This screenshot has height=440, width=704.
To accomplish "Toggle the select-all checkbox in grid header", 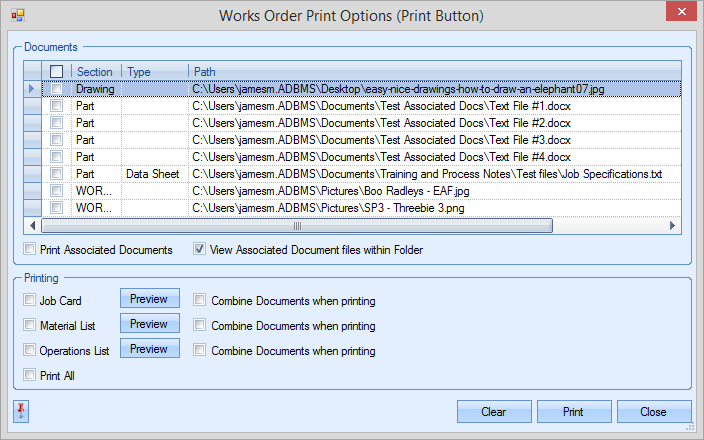I will (57, 72).
